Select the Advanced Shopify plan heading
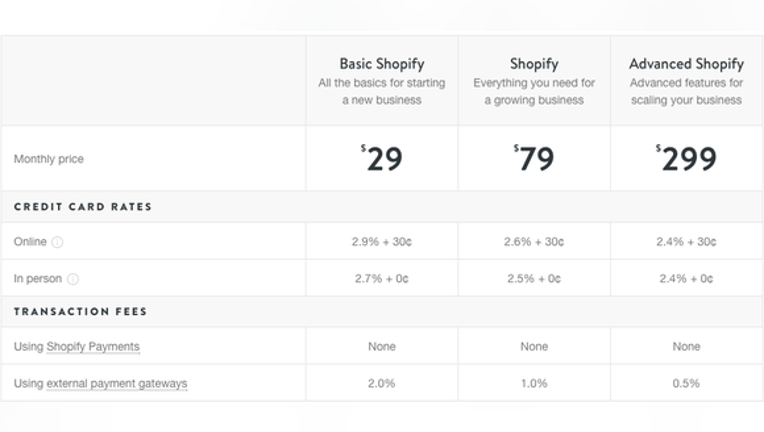Screen dimensions: 764x432 point(686,64)
